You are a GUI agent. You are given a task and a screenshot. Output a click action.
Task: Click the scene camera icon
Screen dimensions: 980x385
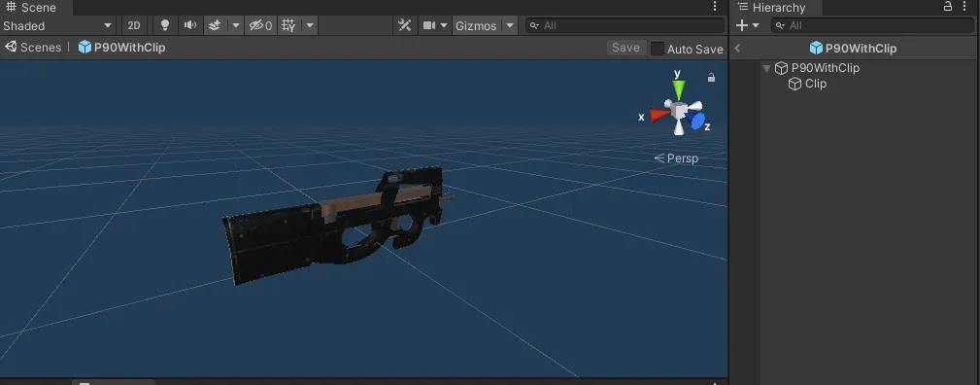[428, 25]
